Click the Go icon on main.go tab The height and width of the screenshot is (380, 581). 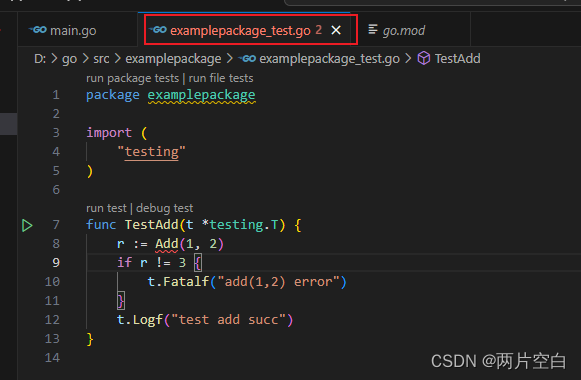click(x=38, y=30)
